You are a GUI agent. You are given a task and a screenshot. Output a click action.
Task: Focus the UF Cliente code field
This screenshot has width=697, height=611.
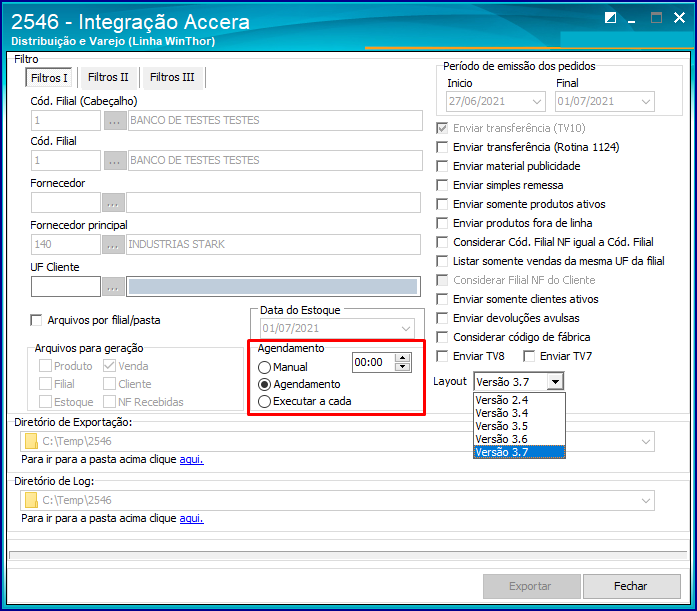66,287
